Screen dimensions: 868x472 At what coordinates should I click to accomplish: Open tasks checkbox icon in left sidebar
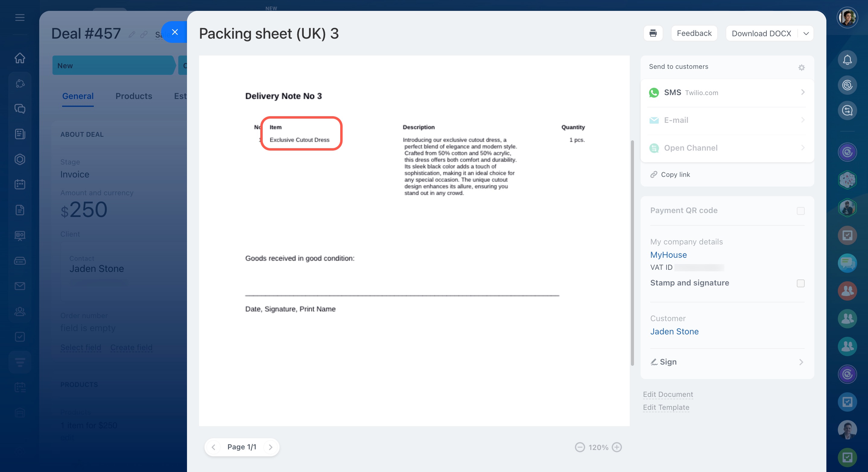20,336
